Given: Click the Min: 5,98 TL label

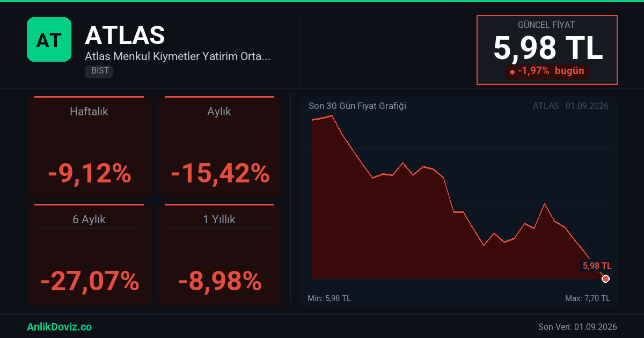Looking at the screenshot, I should pyautogui.click(x=329, y=298).
